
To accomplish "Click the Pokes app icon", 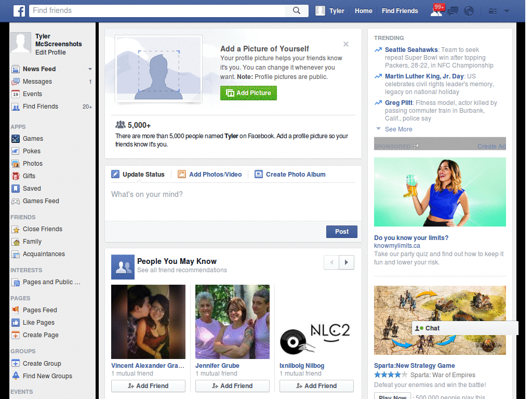I will pos(16,151).
